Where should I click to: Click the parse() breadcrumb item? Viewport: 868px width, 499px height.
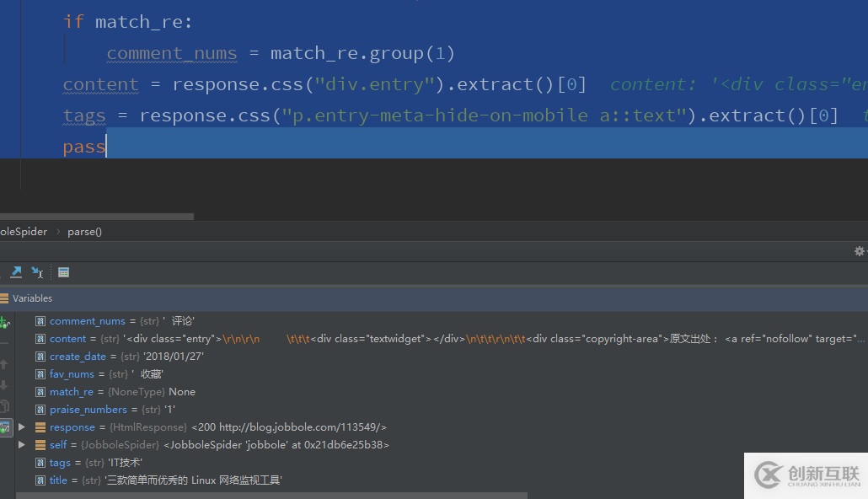tap(84, 232)
